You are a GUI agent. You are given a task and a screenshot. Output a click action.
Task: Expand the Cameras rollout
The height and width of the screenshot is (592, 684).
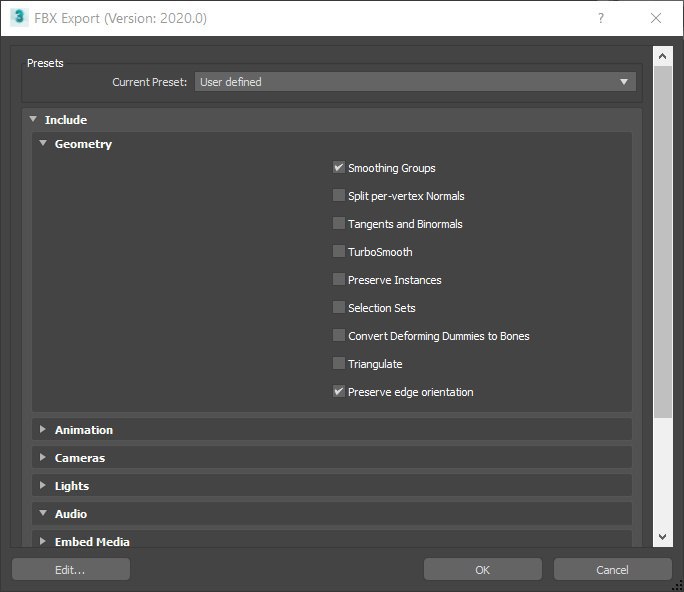pos(42,457)
